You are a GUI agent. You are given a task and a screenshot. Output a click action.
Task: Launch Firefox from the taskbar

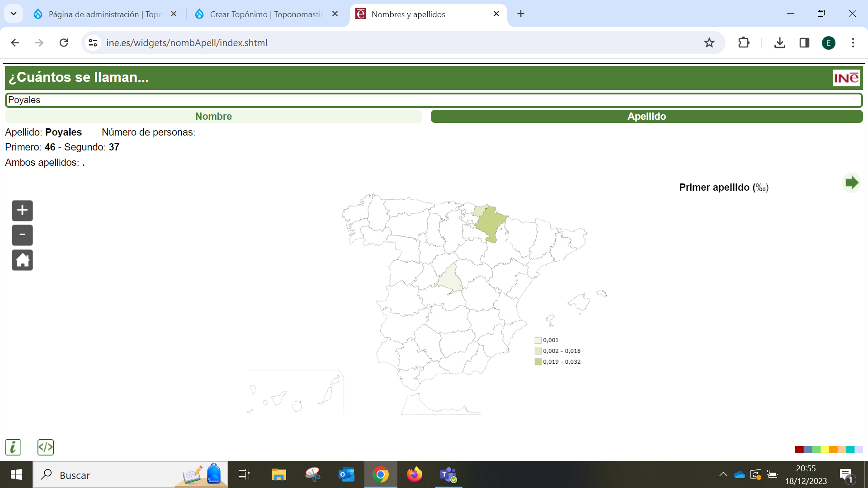(x=415, y=475)
